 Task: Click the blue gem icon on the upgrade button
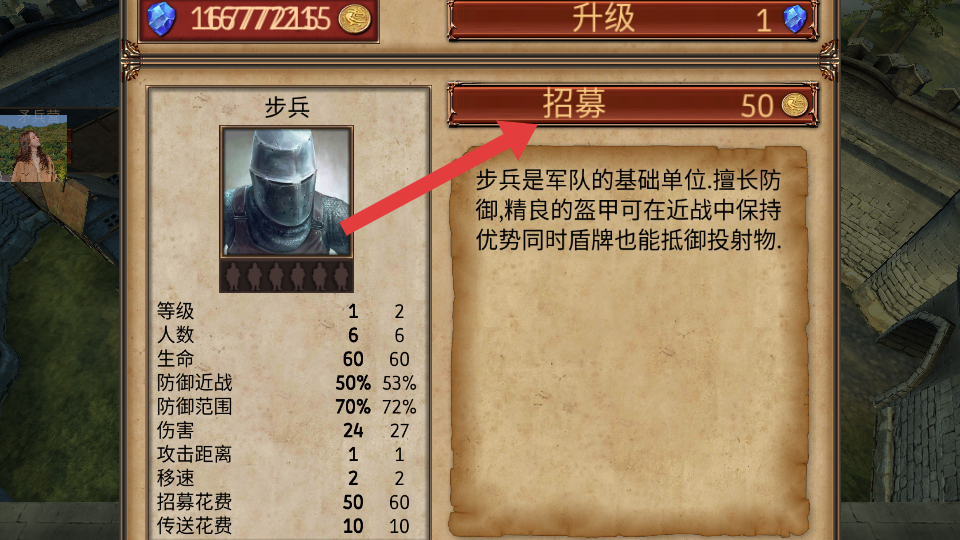coord(795,19)
